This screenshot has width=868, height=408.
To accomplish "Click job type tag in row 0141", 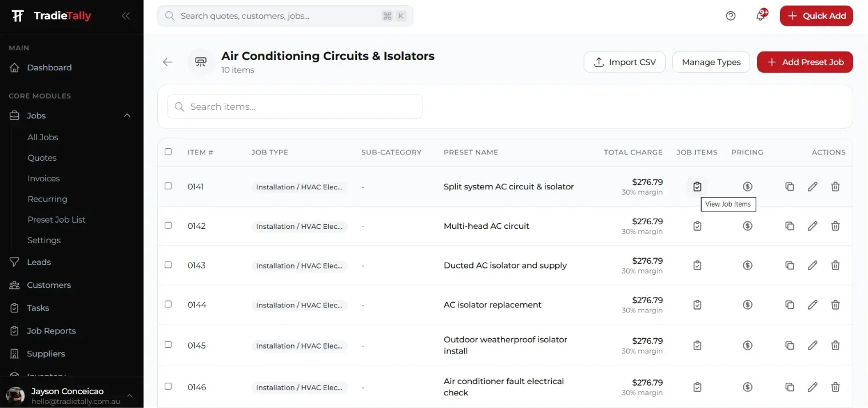I will click(299, 187).
